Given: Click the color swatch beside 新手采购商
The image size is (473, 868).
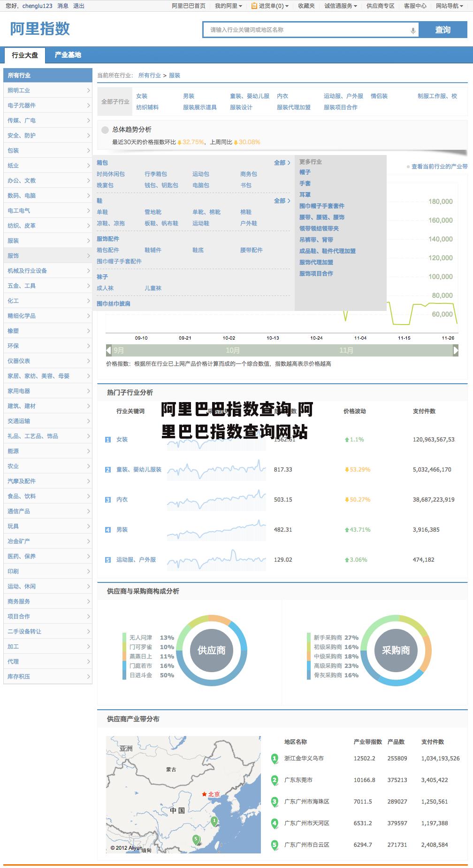Looking at the screenshot, I should (309, 638).
